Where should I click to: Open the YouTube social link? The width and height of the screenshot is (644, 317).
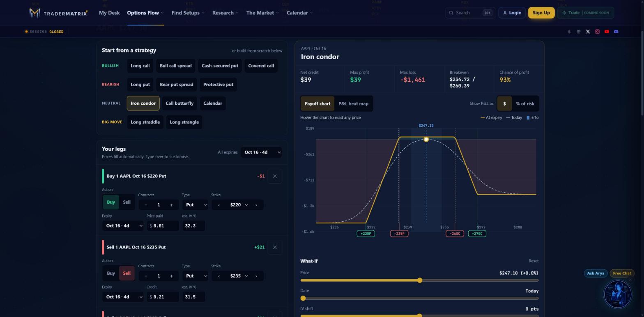pyautogui.click(x=607, y=32)
